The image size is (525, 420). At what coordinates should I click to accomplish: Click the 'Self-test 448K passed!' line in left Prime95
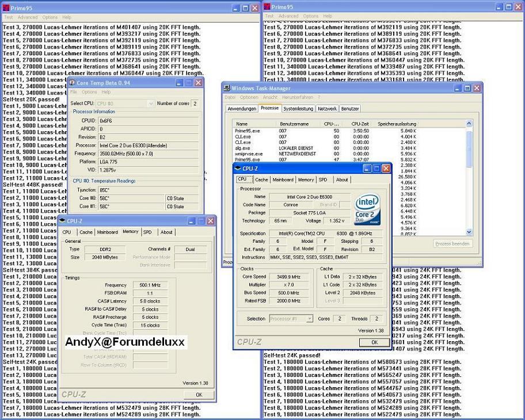(x=33, y=185)
